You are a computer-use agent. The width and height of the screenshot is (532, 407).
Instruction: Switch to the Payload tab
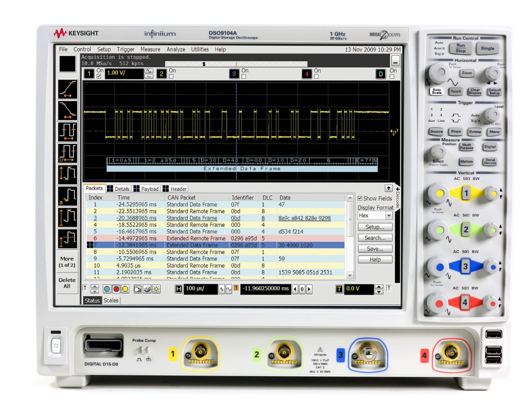click(x=146, y=189)
